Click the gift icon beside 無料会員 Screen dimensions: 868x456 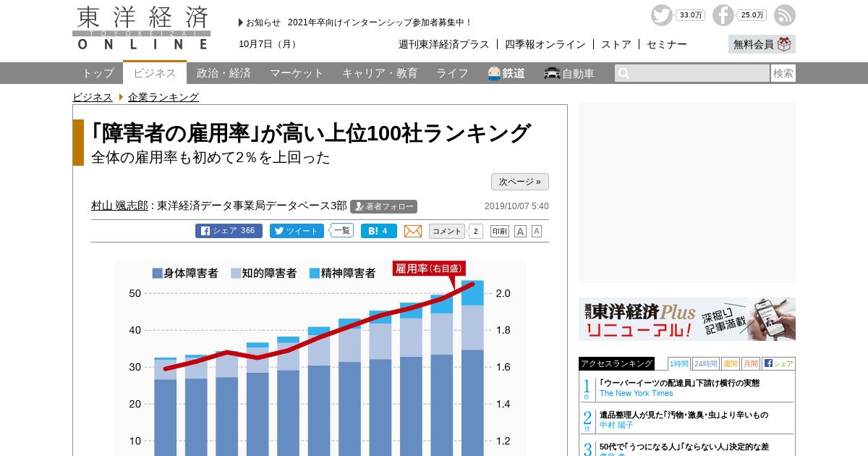click(x=785, y=44)
